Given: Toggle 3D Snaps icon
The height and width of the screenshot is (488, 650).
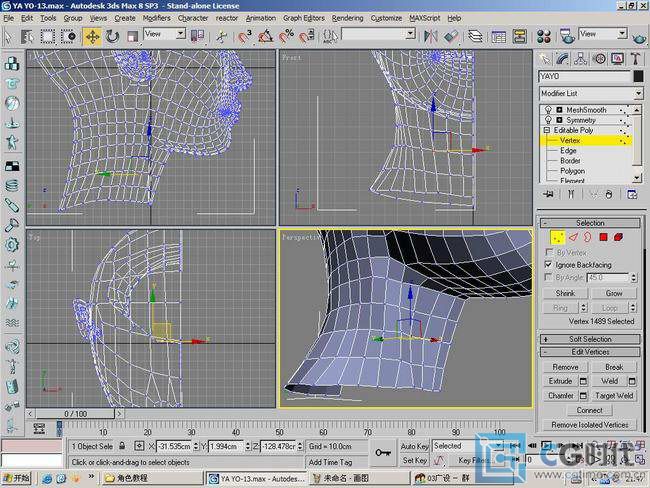Looking at the screenshot, I should [245, 36].
